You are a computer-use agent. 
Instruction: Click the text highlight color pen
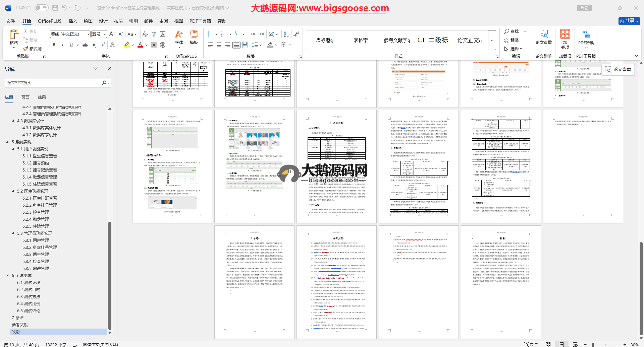pyautogui.click(x=126, y=45)
